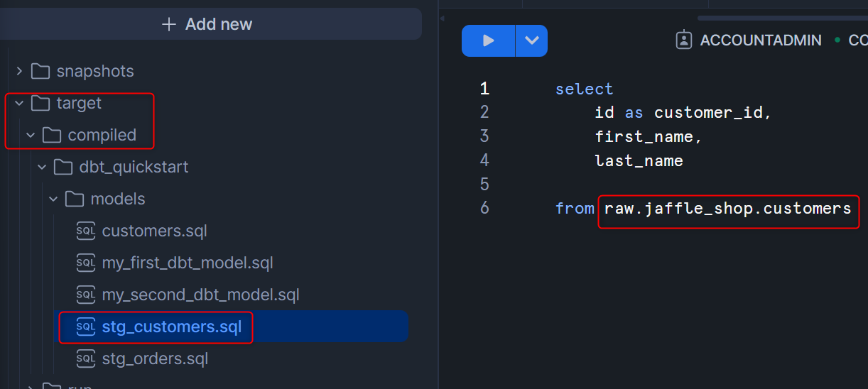Click raw.jaffle_shop.customers in the editor

(x=727, y=209)
